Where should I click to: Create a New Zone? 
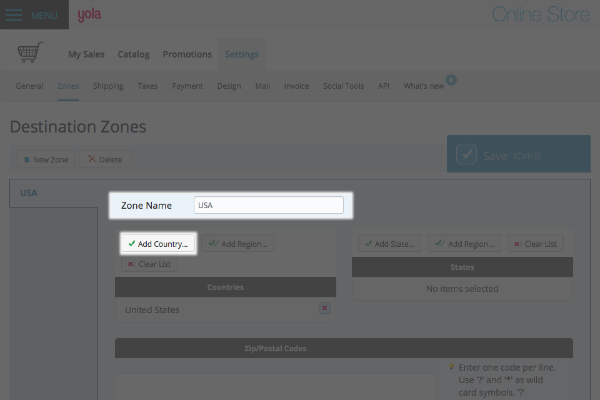(x=46, y=160)
